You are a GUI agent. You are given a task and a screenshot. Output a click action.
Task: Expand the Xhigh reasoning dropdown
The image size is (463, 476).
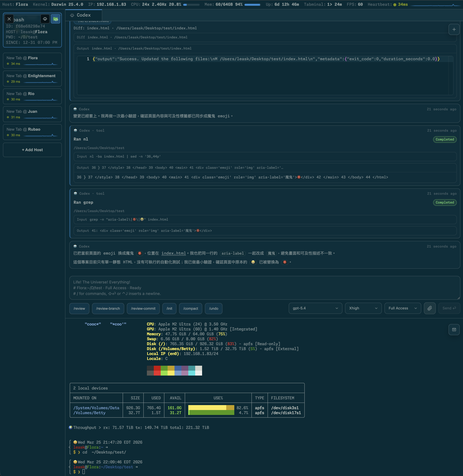pos(363,308)
